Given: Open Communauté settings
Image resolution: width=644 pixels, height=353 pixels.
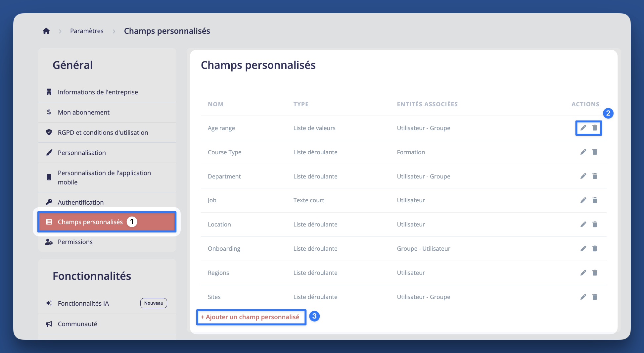Looking at the screenshot, I should coord(107,324).
